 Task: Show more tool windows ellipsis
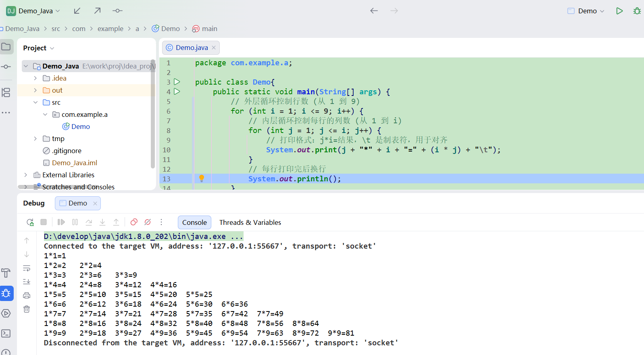pyautogui.click(x=6, y=113)
